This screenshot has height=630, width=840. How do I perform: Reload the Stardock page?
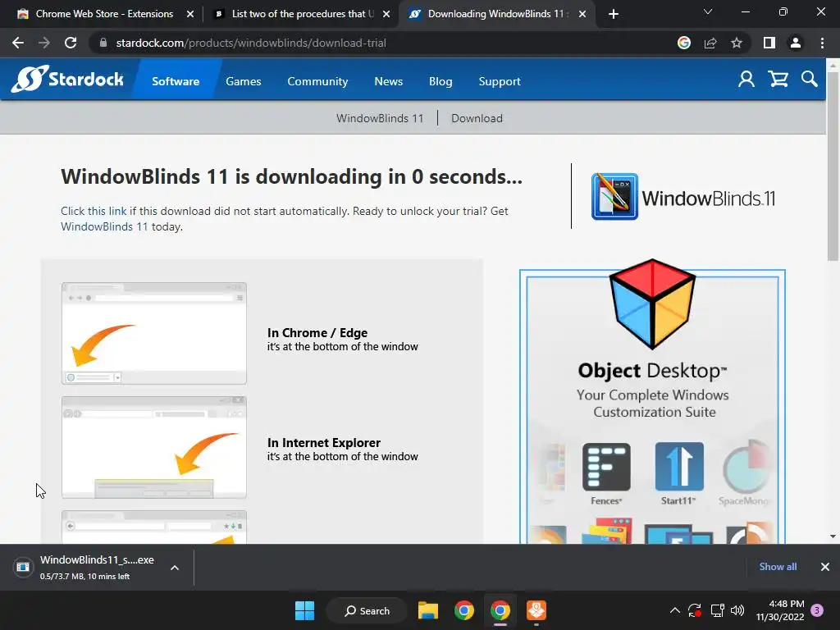coord(71,43)
